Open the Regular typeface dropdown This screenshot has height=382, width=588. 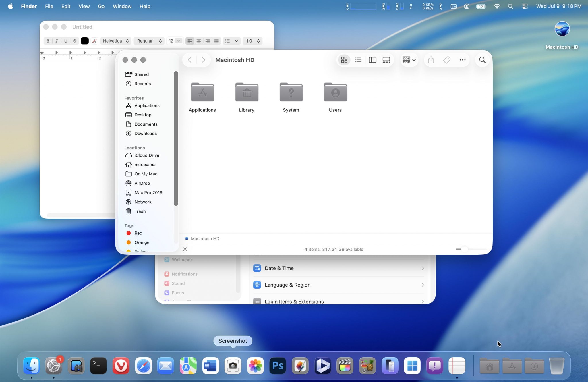pos(149,41)
